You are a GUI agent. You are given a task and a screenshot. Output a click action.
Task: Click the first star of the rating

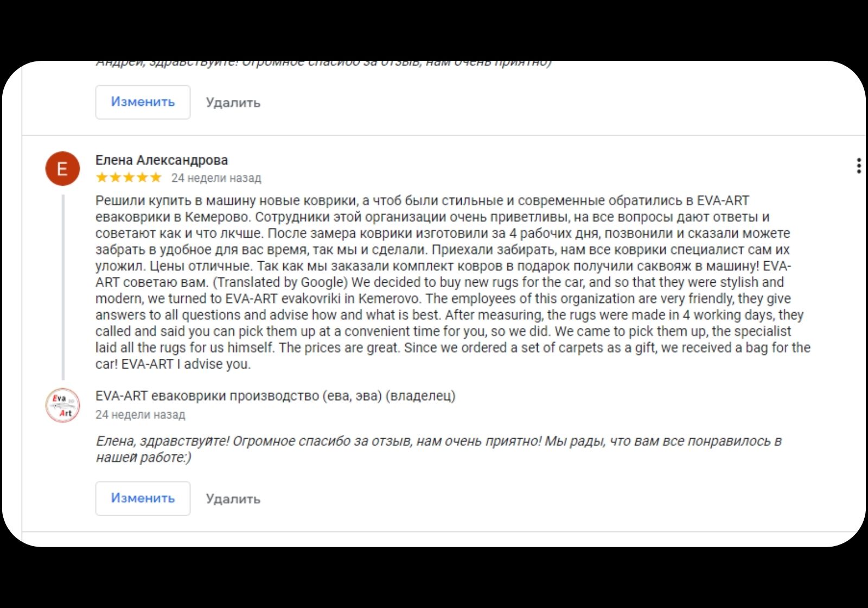(102, 178)
